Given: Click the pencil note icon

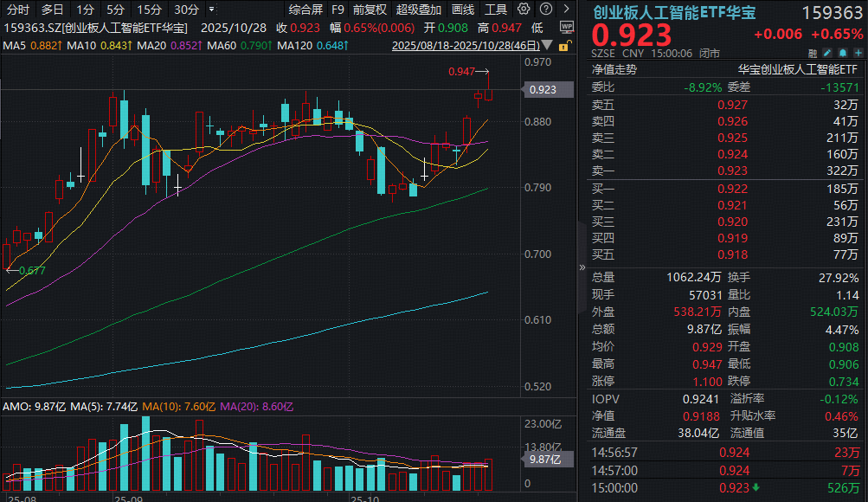Looking at the screenshot, I should tap(827, 53).
